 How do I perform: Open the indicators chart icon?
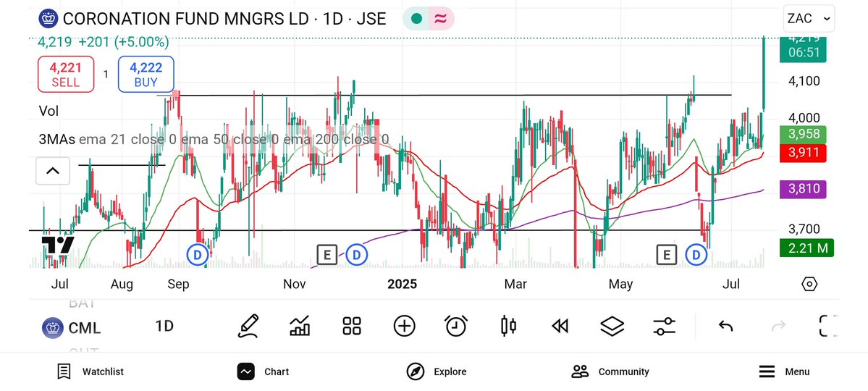point(300,326)
